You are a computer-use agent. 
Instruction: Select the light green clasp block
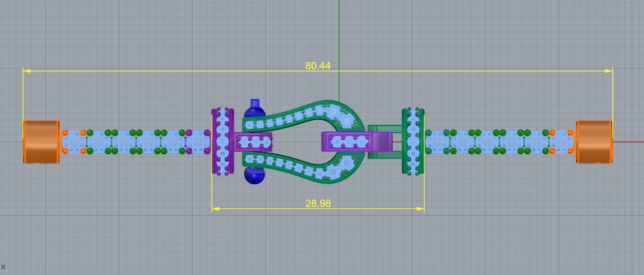(385, 142)
